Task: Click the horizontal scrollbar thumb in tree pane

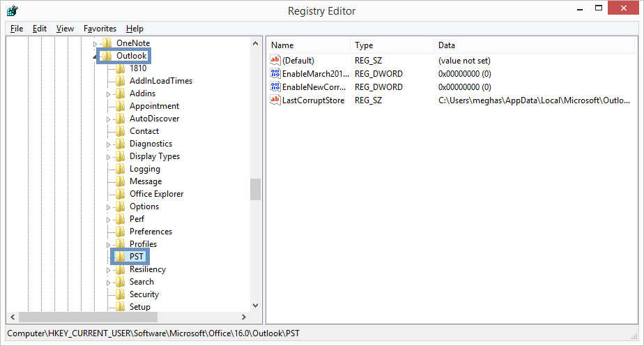Action: pyautogui.click(x=89, y=317)
